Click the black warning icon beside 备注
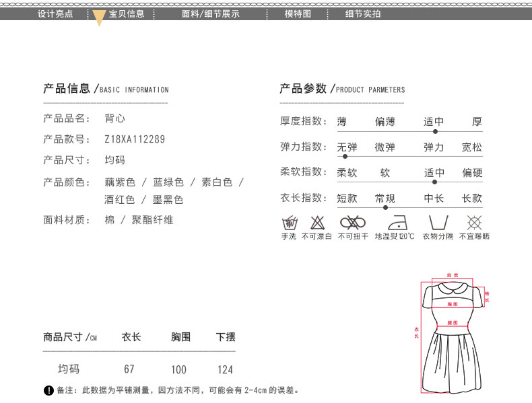 click(48, 390)
